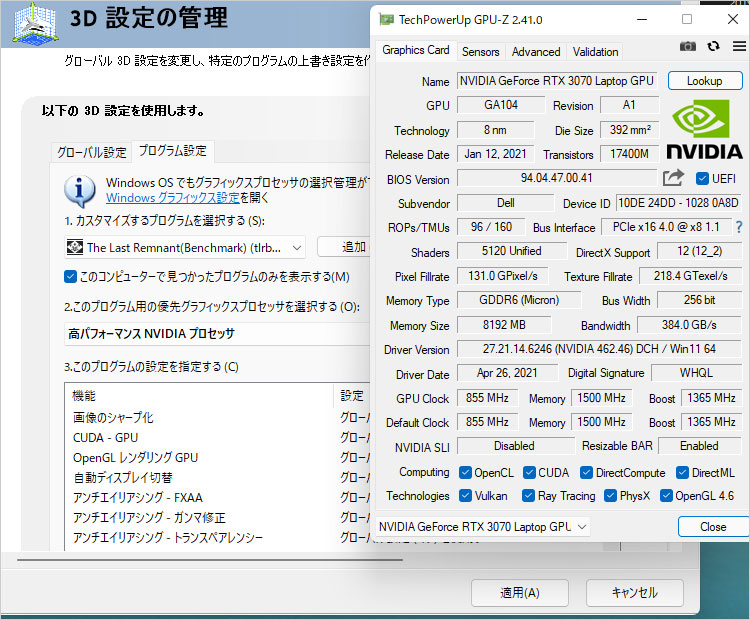Image resolution: width=750 pixels, height=620 pixels.
Task: Open the Windows グラフィックス設定 link
Action: click(x=172, y=198)
